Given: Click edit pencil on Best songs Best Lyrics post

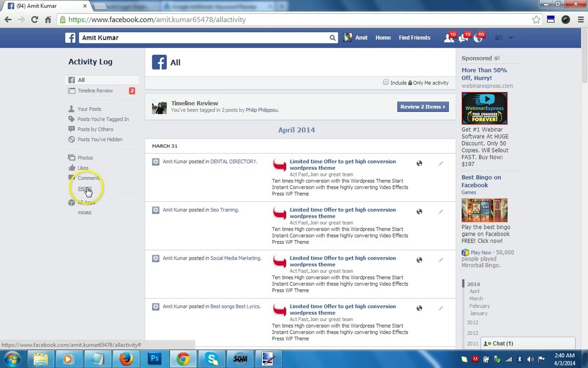Looking at the screenshot, I should click(441, 308).
